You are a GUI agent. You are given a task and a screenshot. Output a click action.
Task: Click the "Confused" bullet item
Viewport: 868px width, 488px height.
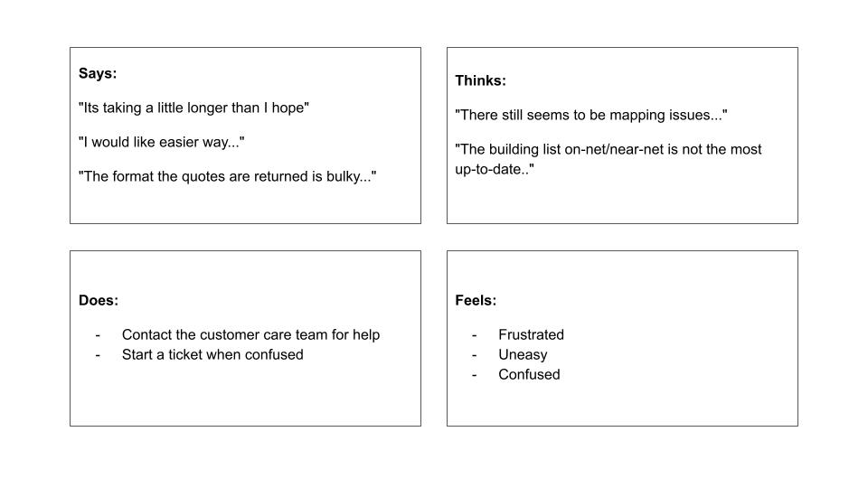[529, 374]
